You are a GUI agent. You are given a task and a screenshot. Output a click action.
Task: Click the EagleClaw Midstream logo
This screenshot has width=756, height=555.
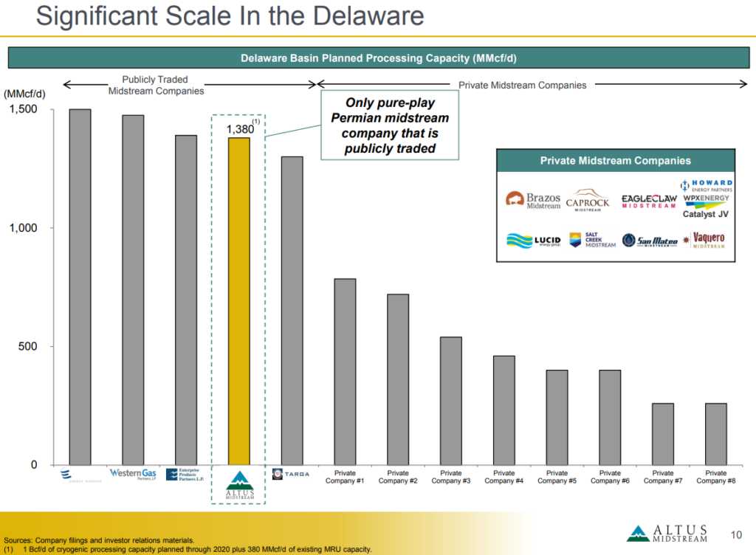[x=648, y=201]
